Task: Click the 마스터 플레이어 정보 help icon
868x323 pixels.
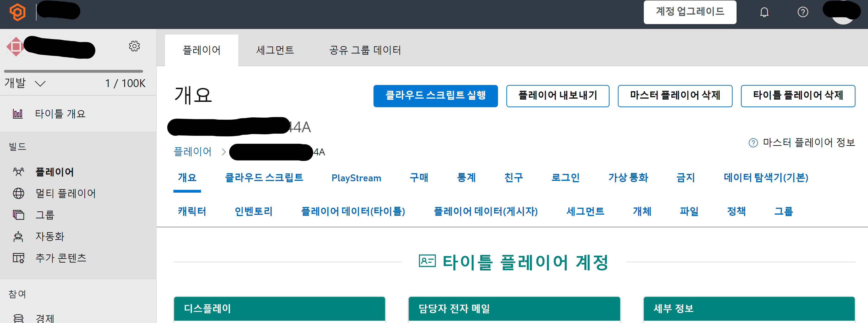Action: coord(753,143)
